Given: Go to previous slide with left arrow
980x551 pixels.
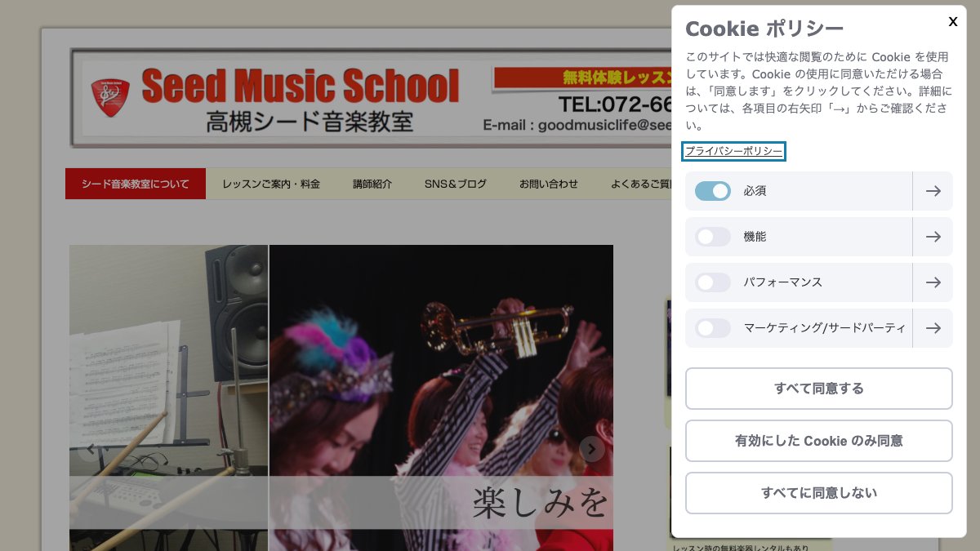Looking at the screenshot, I should coord(90,449).
